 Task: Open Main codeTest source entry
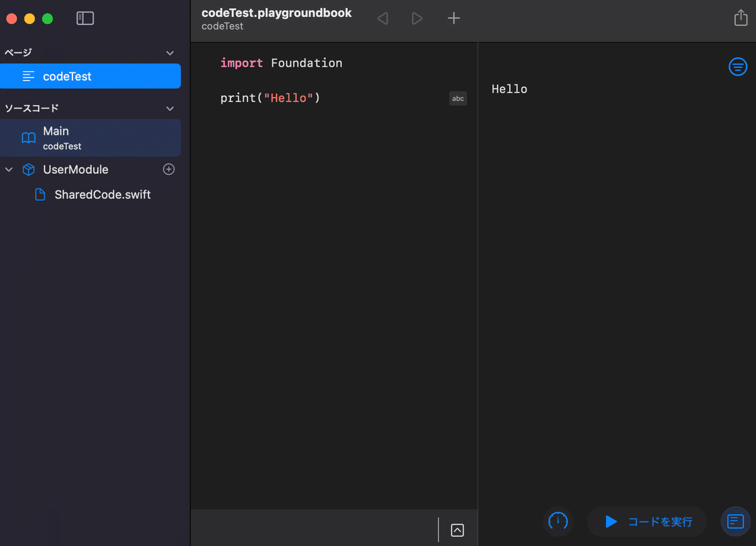pyautogui.click(x=91, y=138)
